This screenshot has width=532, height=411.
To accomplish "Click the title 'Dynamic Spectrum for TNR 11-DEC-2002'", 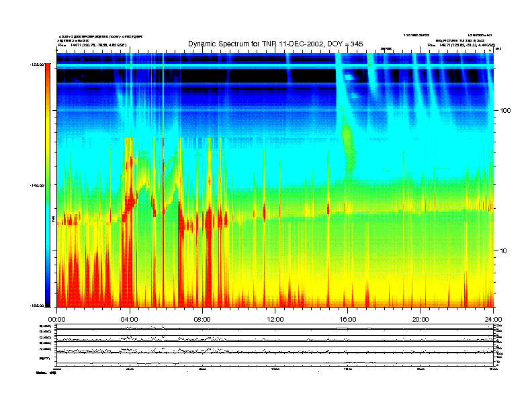I will (256, 44).
